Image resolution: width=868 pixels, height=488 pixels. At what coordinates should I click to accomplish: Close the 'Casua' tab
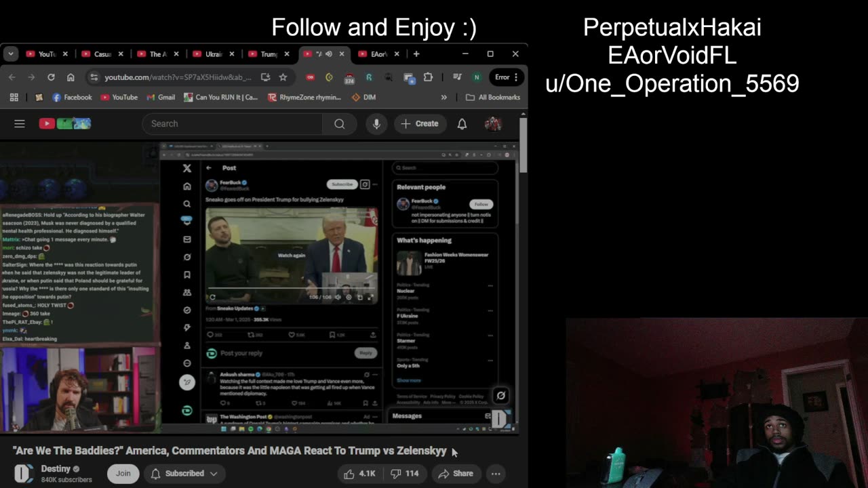(x=121, y=54)
